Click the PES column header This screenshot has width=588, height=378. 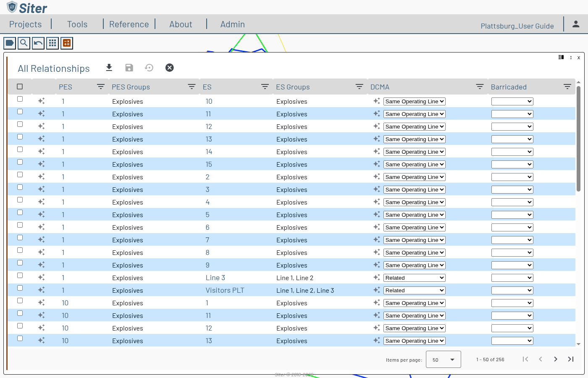(66, 87)
